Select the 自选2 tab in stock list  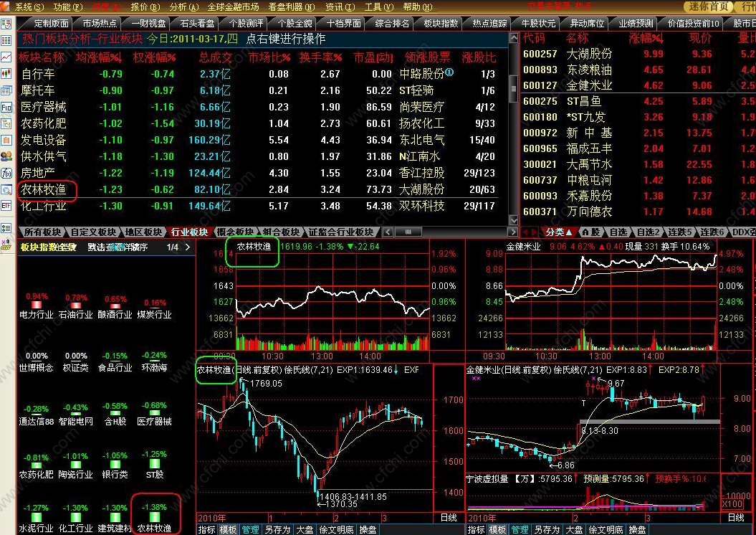click(x=648, y=232)
